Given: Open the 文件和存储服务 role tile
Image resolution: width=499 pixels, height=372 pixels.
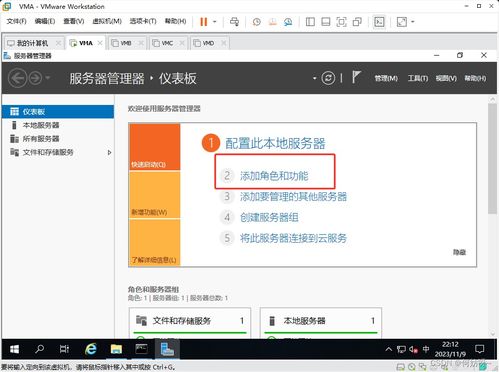Looking at the screenshot, I should [x=190, y=323].
